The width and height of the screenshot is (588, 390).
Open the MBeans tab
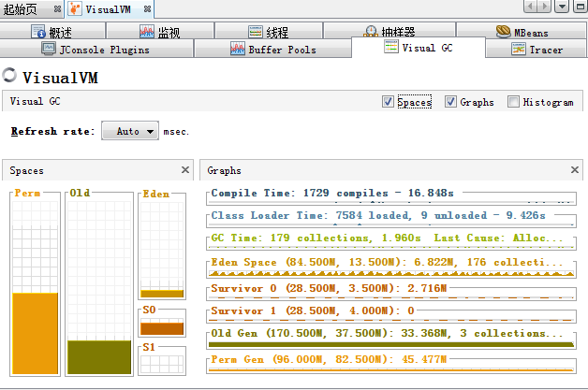coord(522,31)
